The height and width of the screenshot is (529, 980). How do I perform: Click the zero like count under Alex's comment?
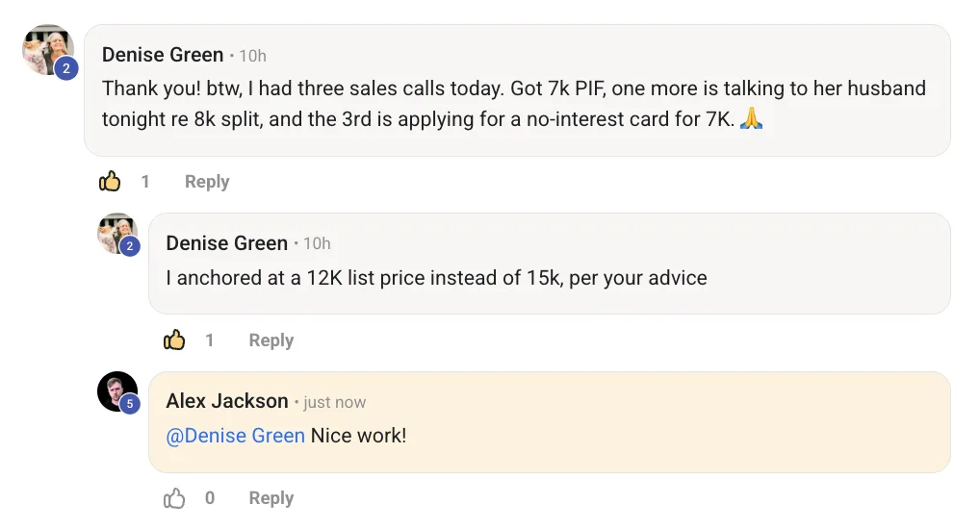210,498
